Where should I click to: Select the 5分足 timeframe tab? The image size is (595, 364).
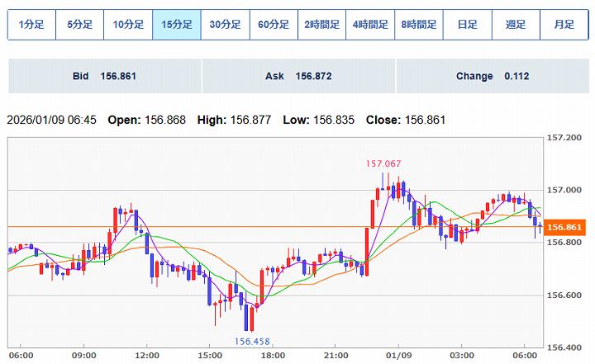[x=80, y=25]
